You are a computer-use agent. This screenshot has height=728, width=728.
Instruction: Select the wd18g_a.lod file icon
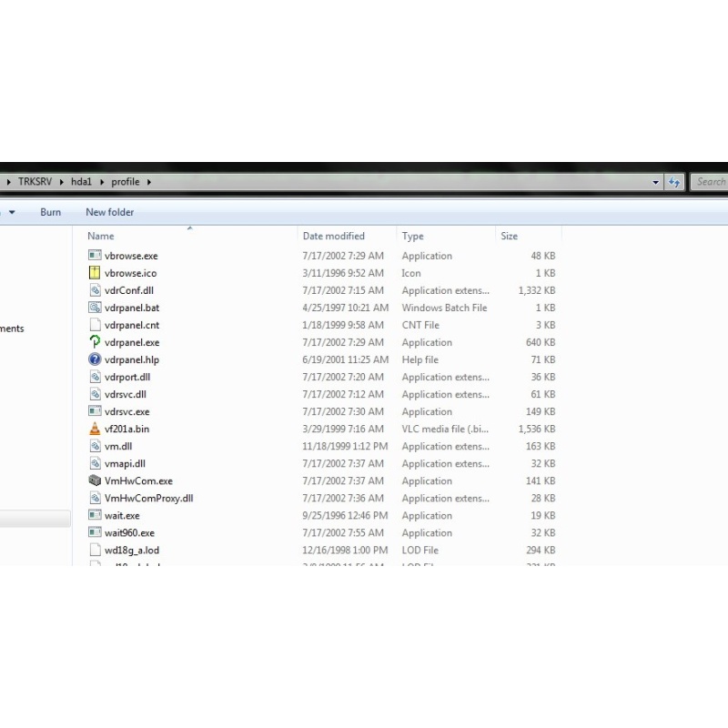[95, 550]
